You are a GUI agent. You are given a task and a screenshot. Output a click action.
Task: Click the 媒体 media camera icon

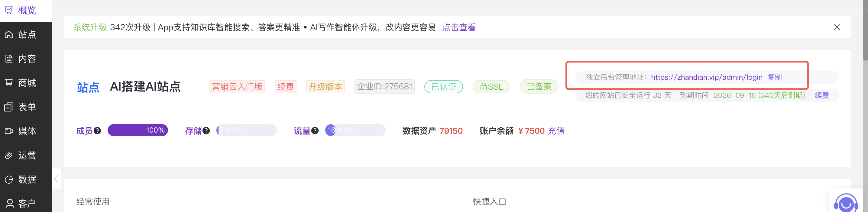coord(9,131)
